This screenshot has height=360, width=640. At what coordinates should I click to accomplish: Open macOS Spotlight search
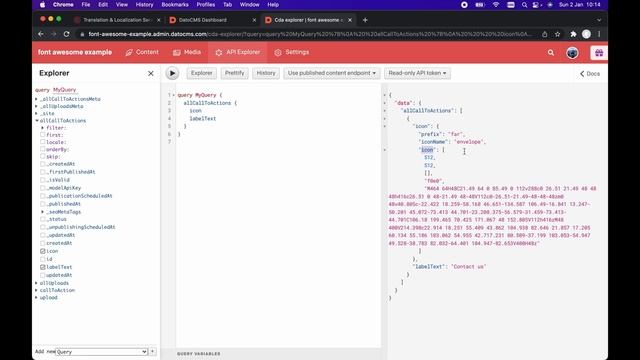pyautogui.click(x=524, y=5)
